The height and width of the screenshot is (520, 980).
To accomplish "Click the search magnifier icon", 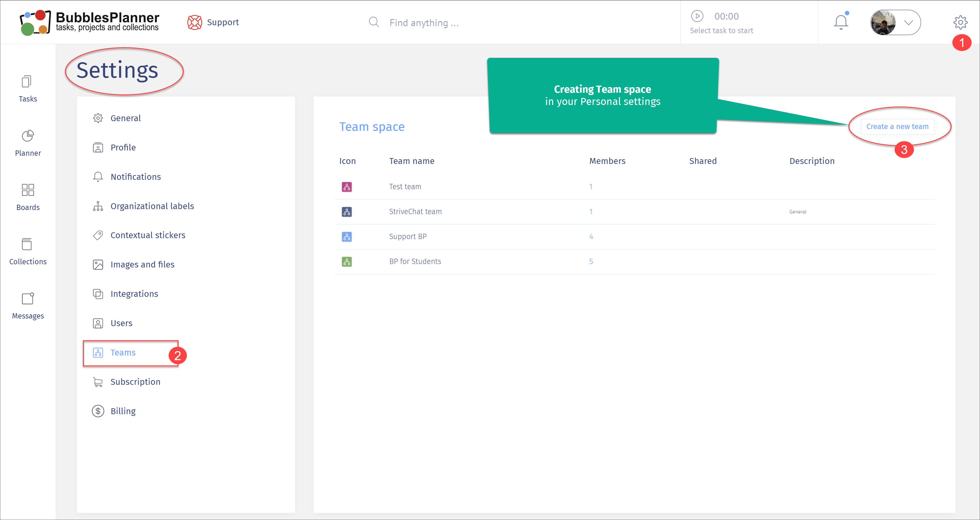I will pyautogui.click(x=374, y=22).
